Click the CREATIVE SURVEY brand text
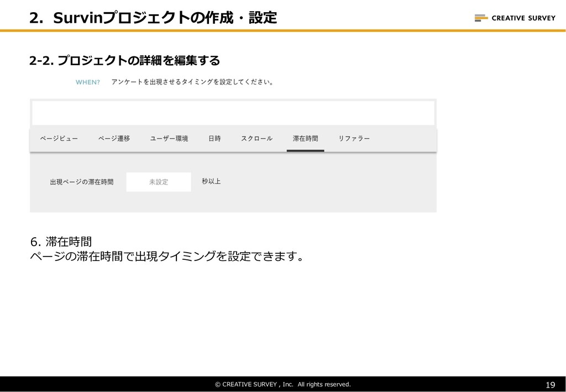Screen dimensions: 566x392 pyautogui.click(x=523, y=18)
